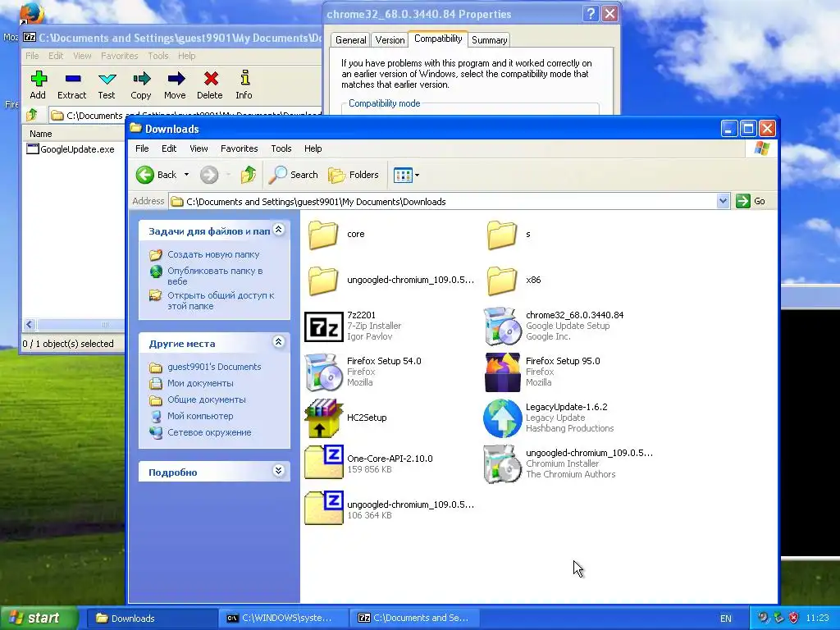840x630 pixels.
Task: Open 'Общие документы' link
Action: 206,399
